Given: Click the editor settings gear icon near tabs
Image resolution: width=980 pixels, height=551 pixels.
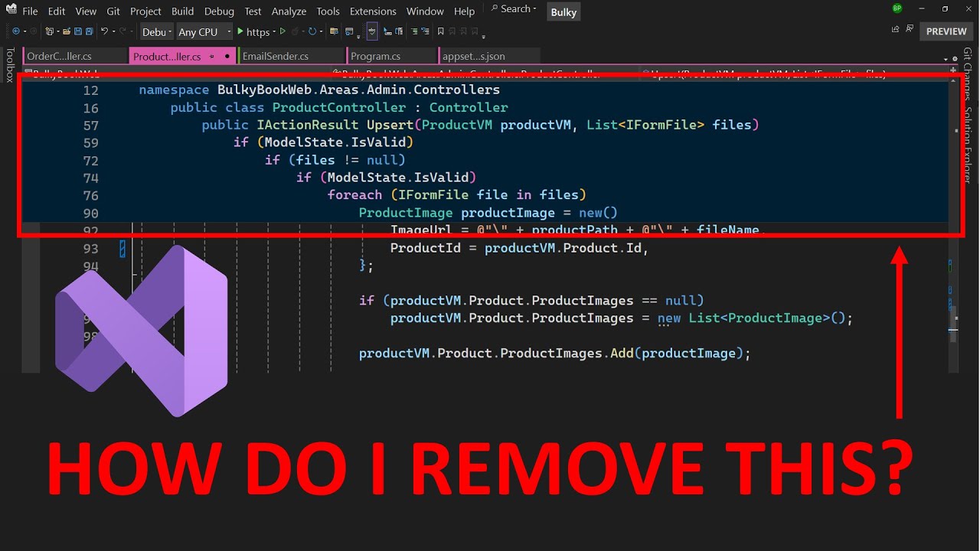Looking at the screenshot, I should pos(955,57).
